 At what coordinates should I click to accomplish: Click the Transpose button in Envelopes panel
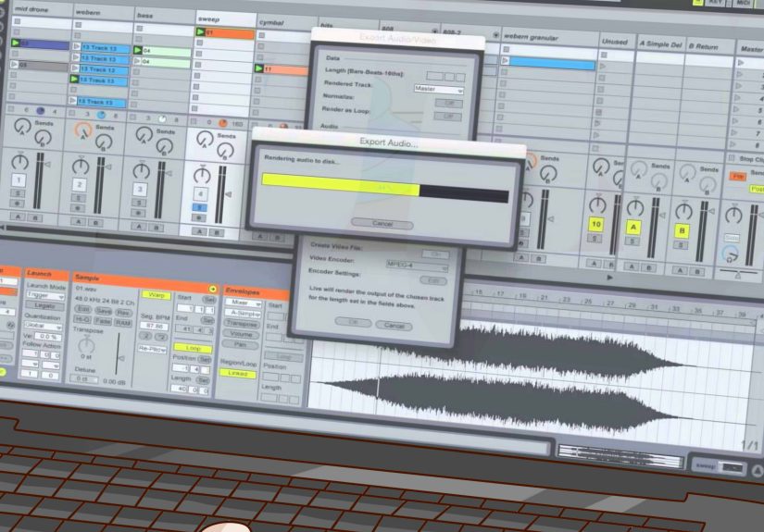pos(241,324)
